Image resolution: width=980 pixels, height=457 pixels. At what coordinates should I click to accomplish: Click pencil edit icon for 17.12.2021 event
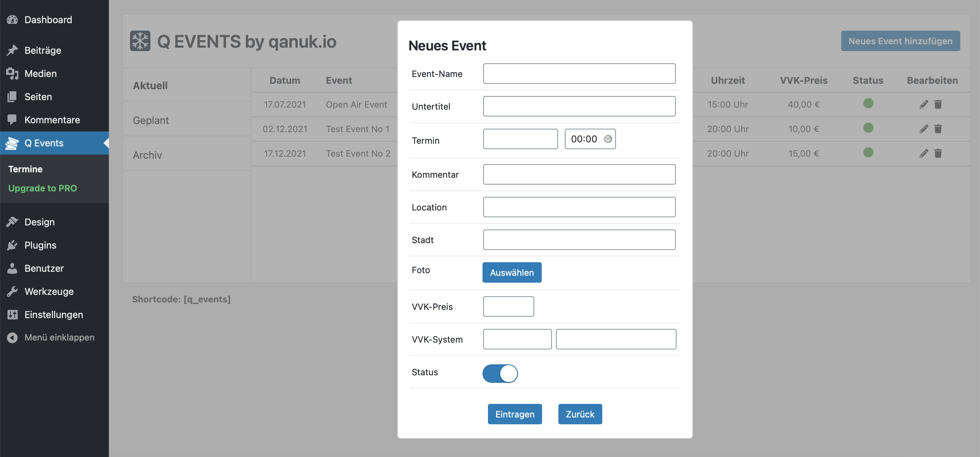(x=924, y=153)
